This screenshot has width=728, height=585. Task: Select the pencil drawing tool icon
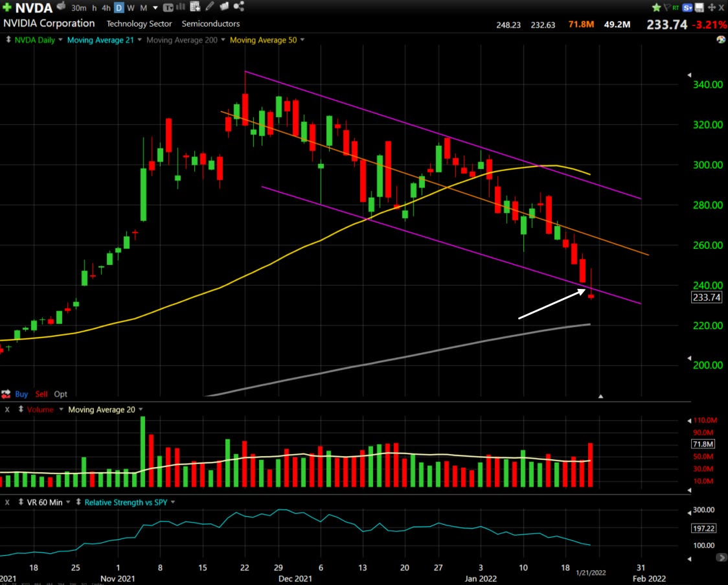tap(210, 6)
